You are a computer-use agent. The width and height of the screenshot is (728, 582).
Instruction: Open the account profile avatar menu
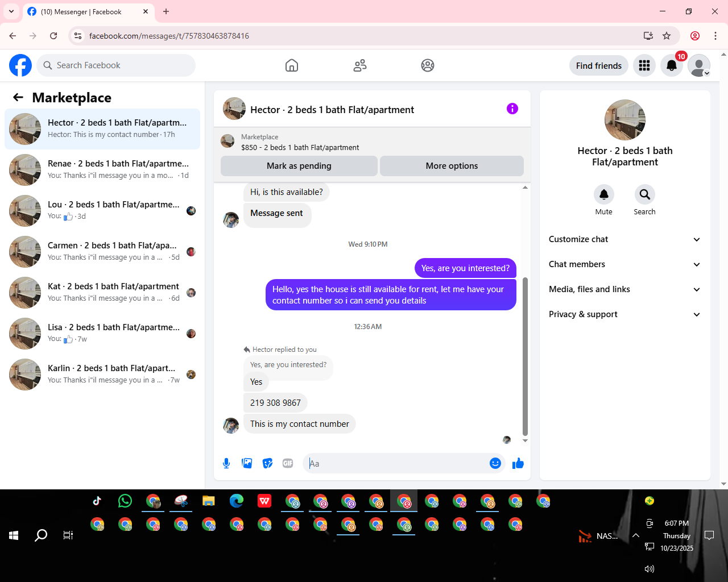699,65
